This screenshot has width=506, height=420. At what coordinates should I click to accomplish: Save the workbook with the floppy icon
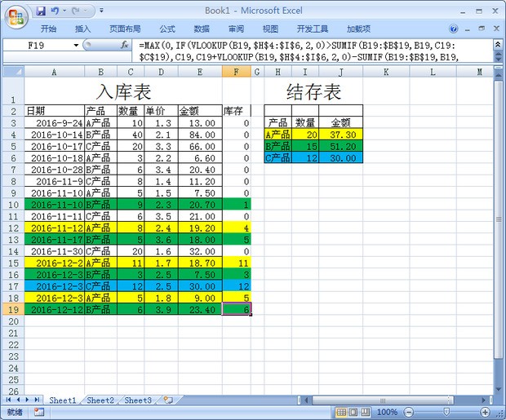(x=41, y=11)
